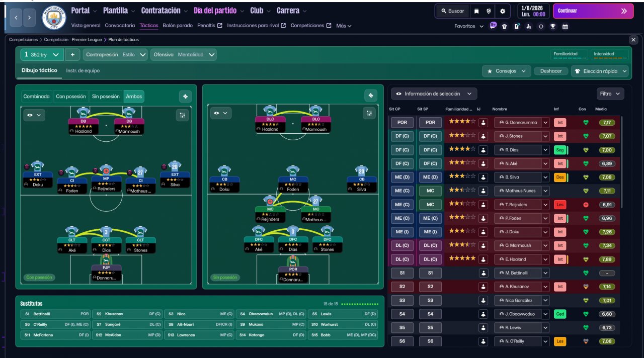Click the person icon in E. Haaland row
Viewport: 644px width, 358px height.
tap(484, 259)
